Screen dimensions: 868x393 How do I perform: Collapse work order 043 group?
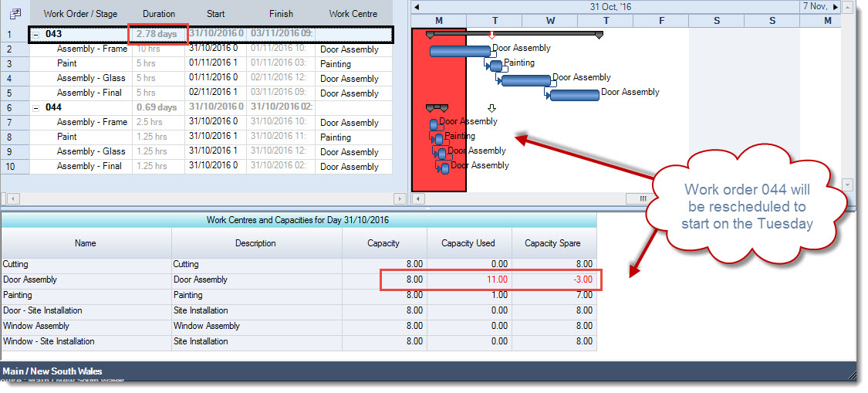36,35
